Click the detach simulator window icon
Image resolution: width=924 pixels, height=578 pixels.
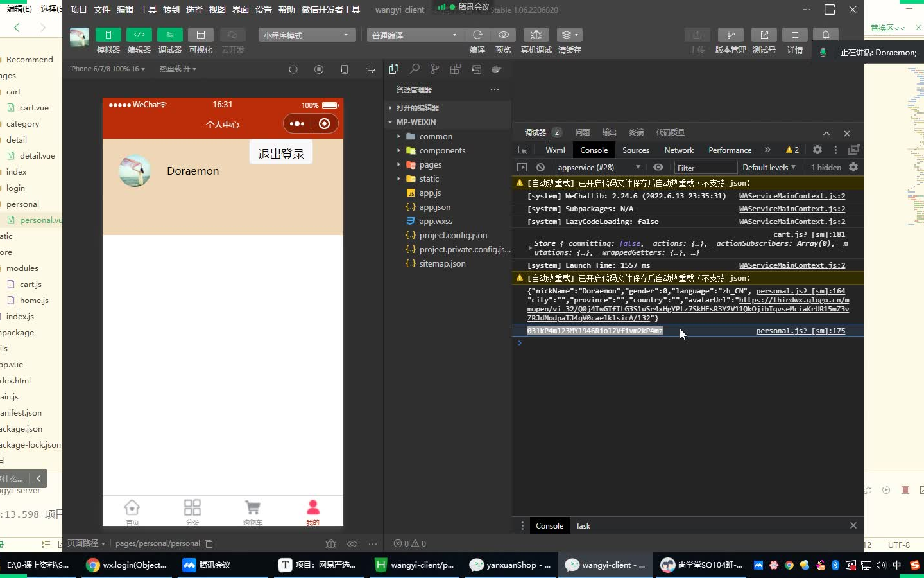(x=370, y=69)
